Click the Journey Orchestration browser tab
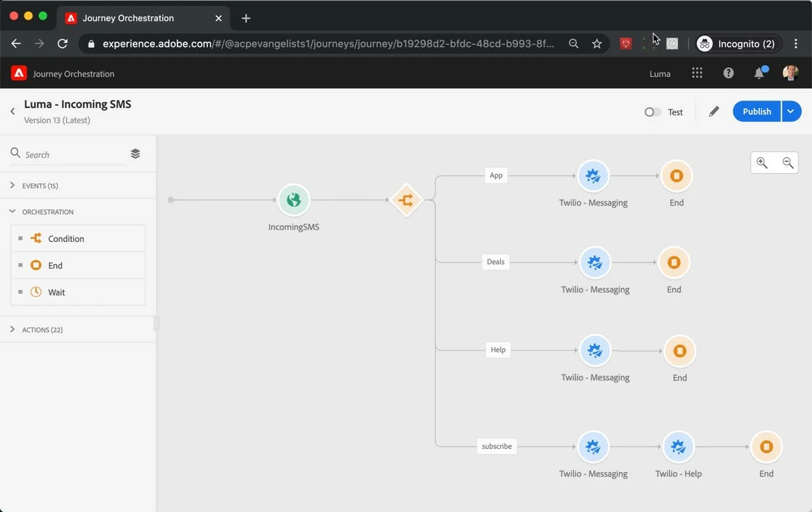The width and height of the screenshot is (812, 512). [x=143, y=18]
